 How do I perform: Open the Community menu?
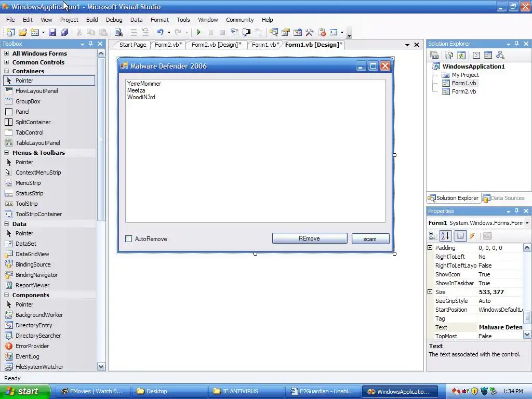[x=240, y=20]
